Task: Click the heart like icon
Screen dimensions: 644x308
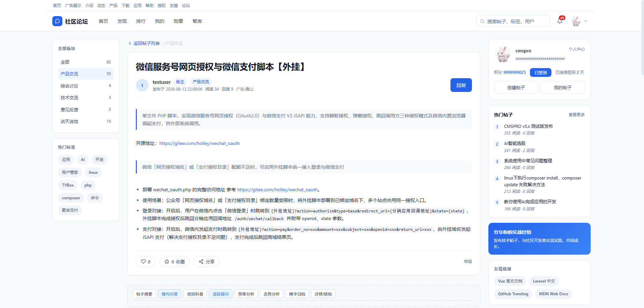Action: (144, 262)
